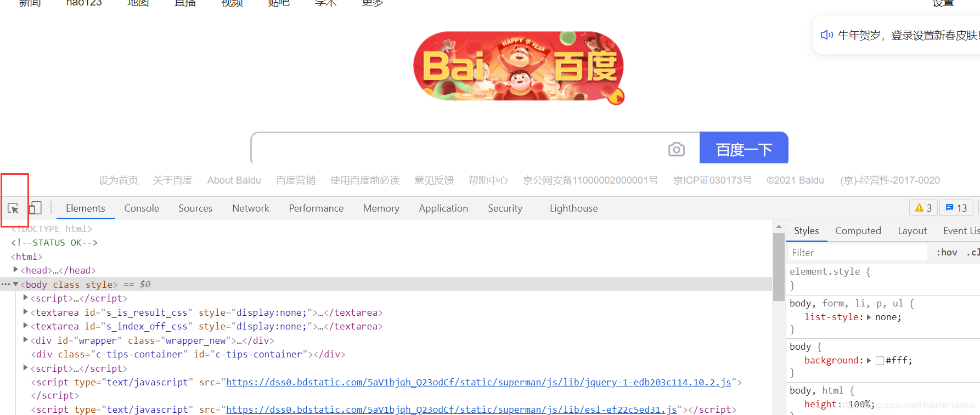
Task: Expand the div wrapper node
Action: [x=25, y=340]
